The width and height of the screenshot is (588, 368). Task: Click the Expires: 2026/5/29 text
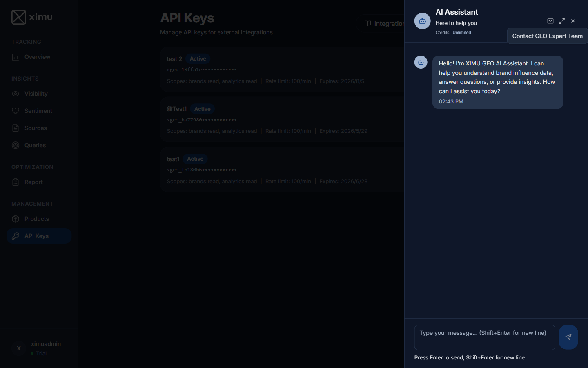click(x=343, y=131)
